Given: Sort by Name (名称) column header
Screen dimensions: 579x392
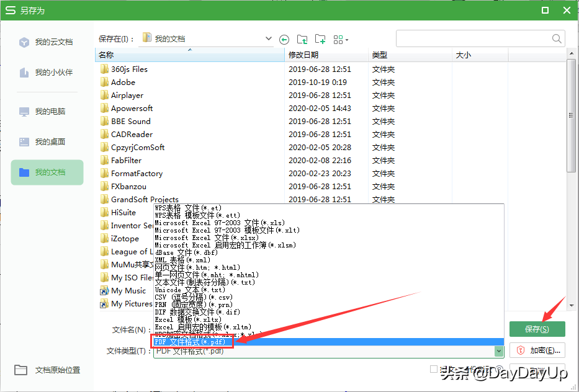Looking at the screenshot, I should [190, 55].
